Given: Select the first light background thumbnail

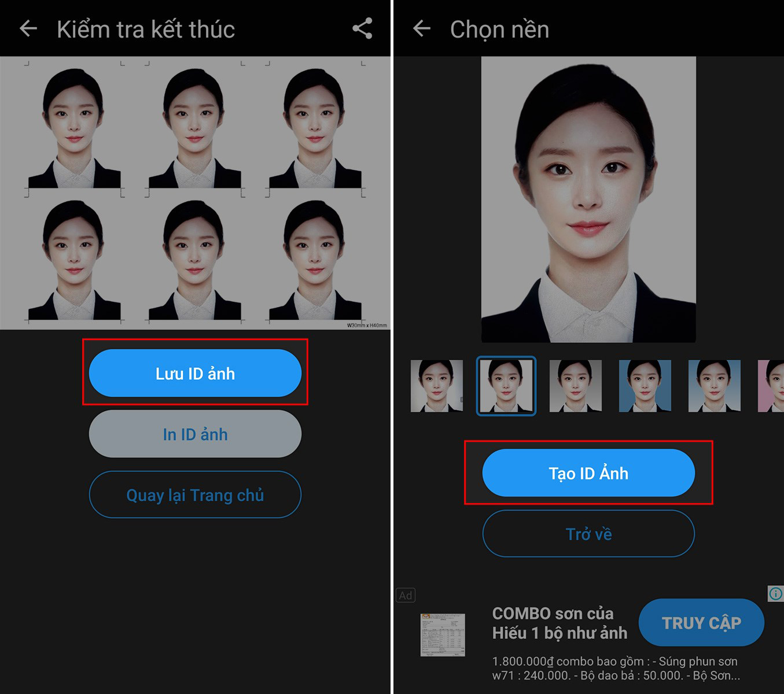Looking at the screenshot, I should click(x=437, y=386).
